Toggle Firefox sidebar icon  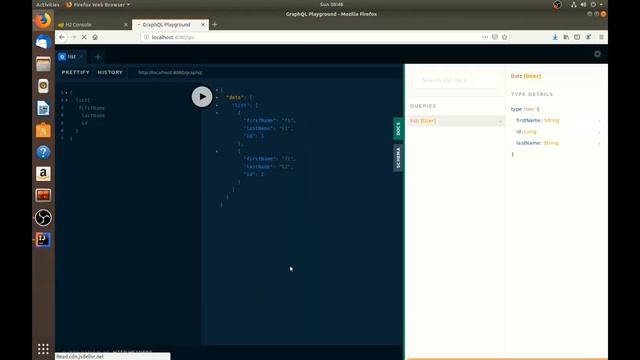(577, 37)
